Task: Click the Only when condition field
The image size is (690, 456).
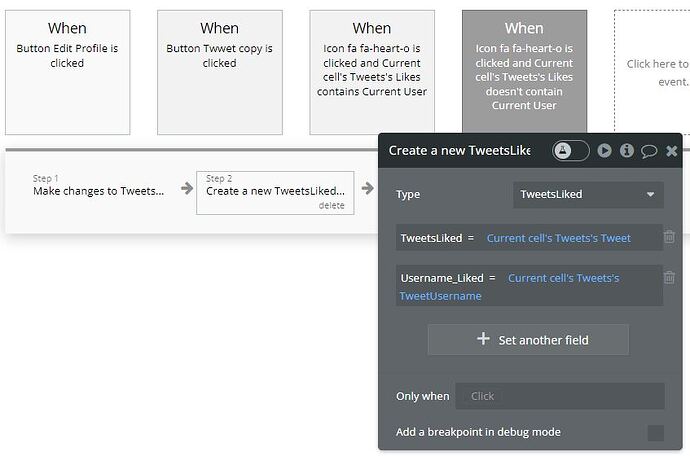Action: pyautogui.click(x=560, y=396)
